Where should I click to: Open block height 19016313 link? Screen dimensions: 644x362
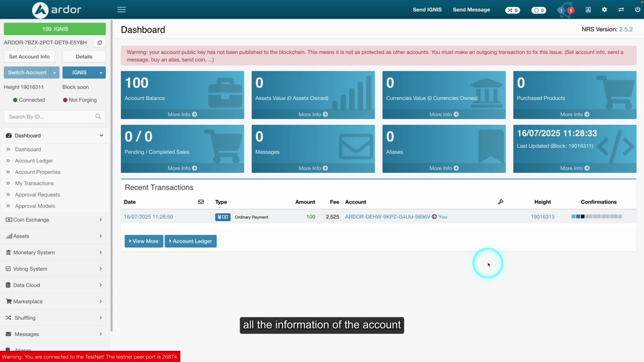click(542, 217)
